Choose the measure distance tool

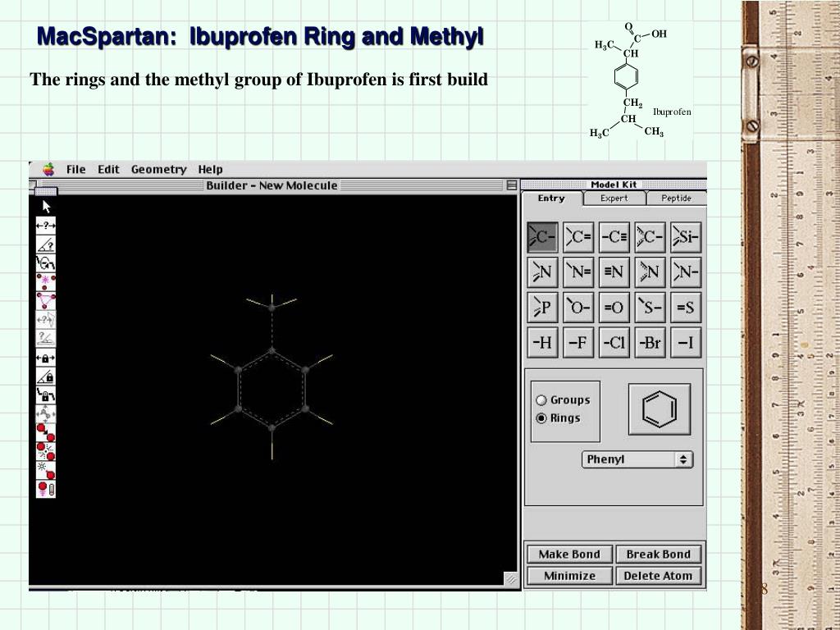pyautogui.click(x=46, y=226)
